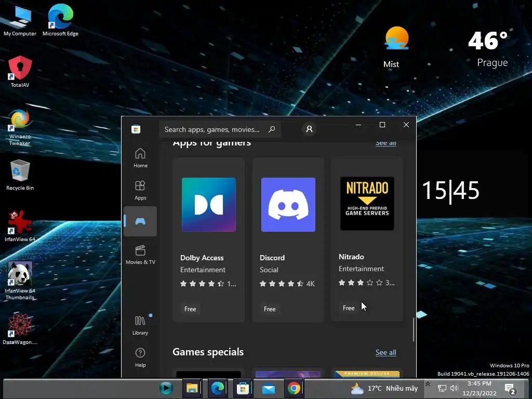Click the Nitrado title text

(351, 257)
